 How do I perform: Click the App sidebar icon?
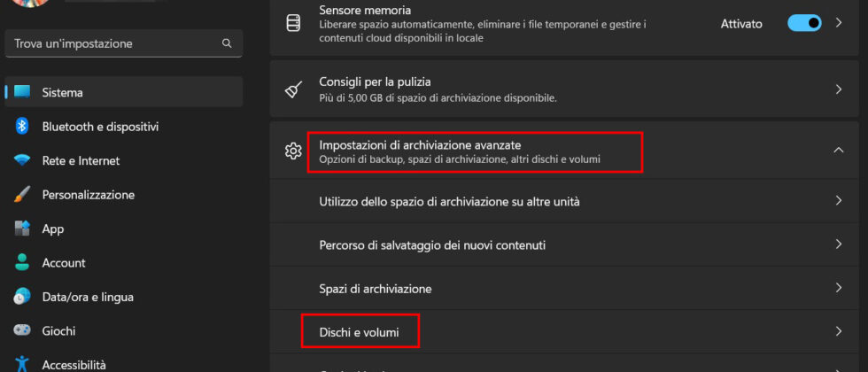(x=23, y=229)
